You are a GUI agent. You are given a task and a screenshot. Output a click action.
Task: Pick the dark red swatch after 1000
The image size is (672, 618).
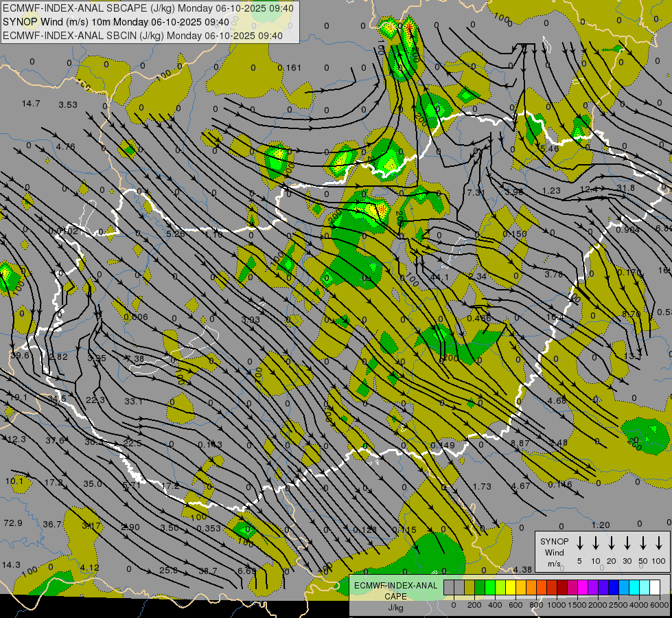tap(562, 587)
